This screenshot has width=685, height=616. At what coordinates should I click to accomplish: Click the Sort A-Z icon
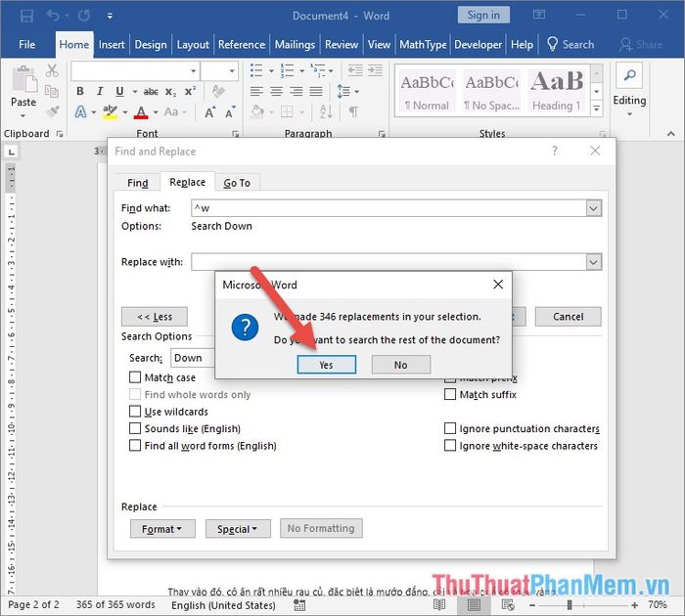pyautogui.click(x=326, y=112)
